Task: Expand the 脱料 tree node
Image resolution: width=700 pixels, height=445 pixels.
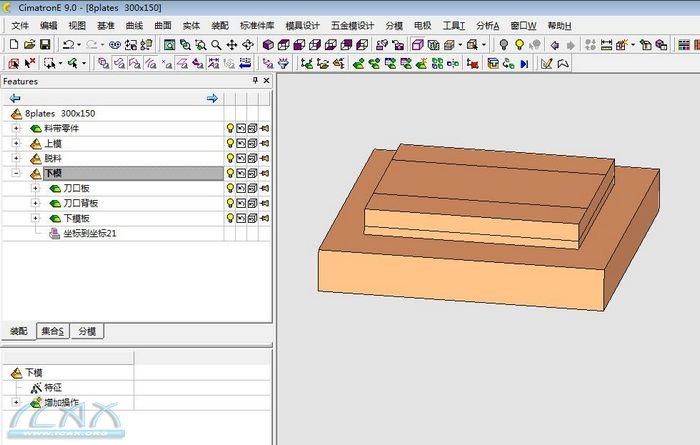Action: tap(16, 159)
